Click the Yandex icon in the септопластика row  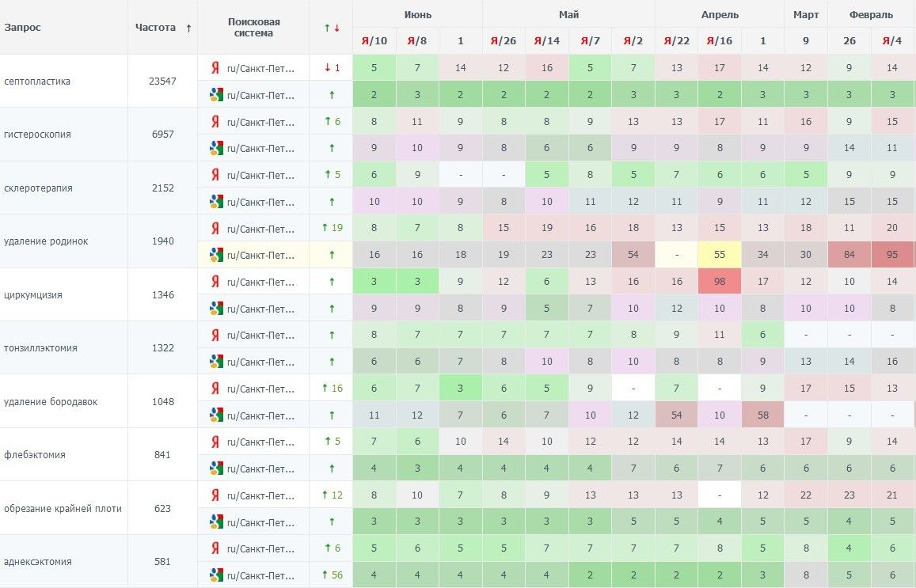click(x=215, y=68)
